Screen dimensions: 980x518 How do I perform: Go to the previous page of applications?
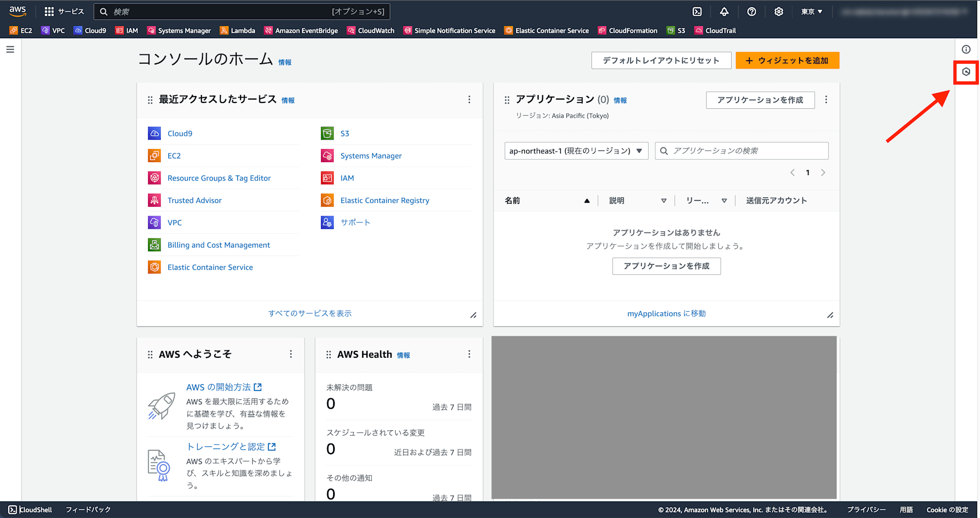pos(792,173)
